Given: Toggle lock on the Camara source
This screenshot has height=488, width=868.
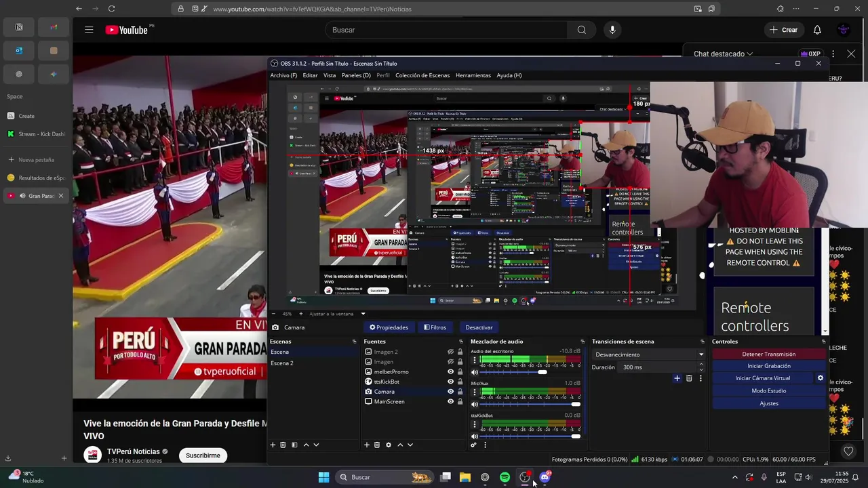Looking at the screenshot, I should 460,392.
